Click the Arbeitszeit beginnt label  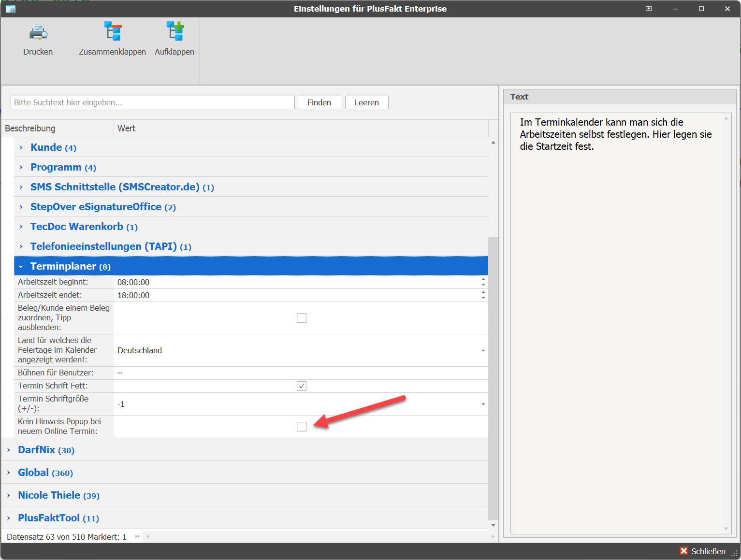tap(53, 282)
